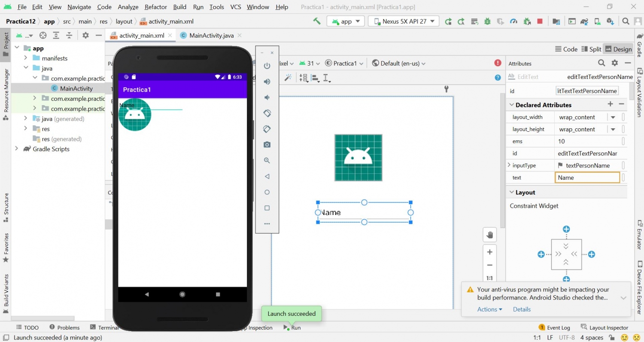Viewport: 644px width, 342px height.
Task: Open the API 31 version dropdown
Action: click(x=310, y=64)
